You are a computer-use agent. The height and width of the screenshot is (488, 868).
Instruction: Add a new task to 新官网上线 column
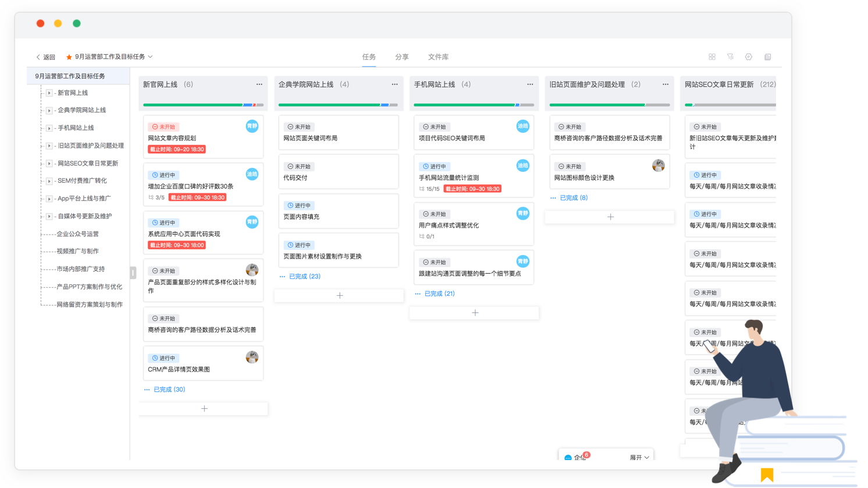pyautogui.click(x=204, y=409)
